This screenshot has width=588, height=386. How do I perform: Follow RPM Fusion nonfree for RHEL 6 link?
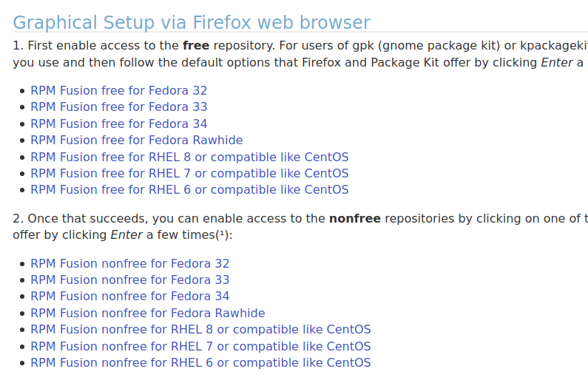point(200,363)
